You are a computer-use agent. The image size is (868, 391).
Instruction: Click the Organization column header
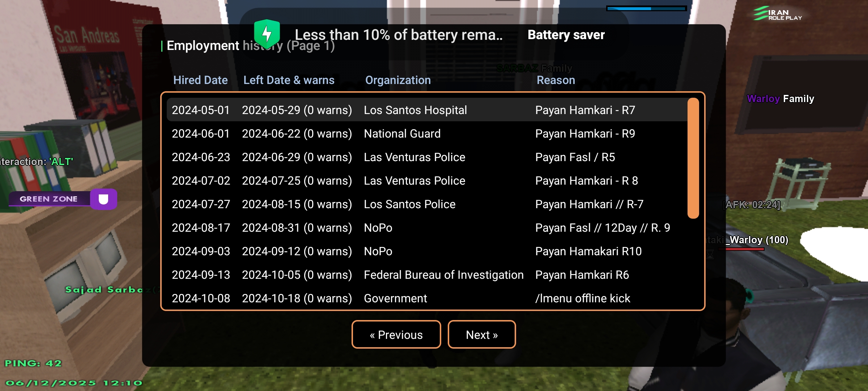click(x=398, y=80)
